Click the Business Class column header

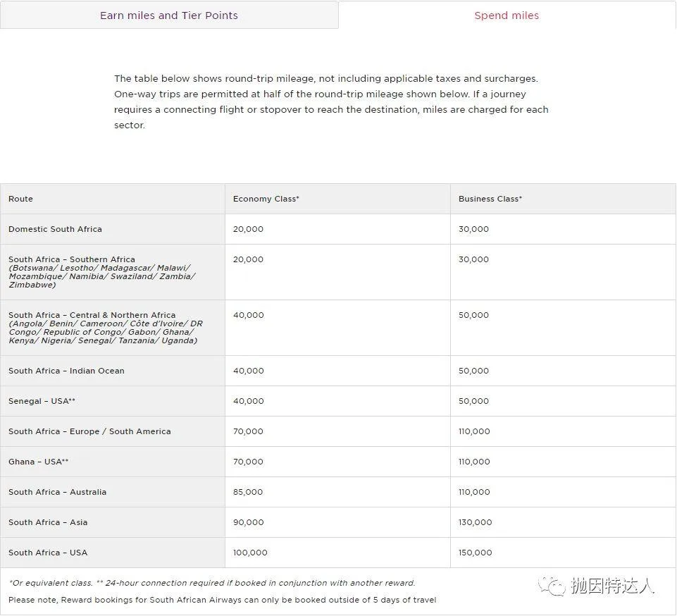[490, 199]
